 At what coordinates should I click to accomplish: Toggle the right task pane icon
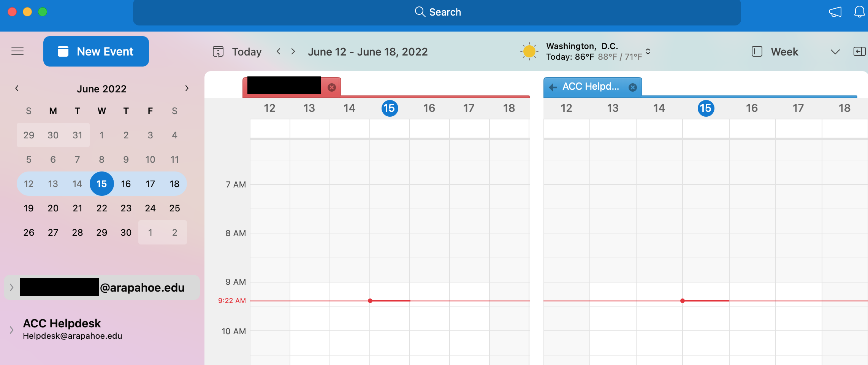coord(859,51)
